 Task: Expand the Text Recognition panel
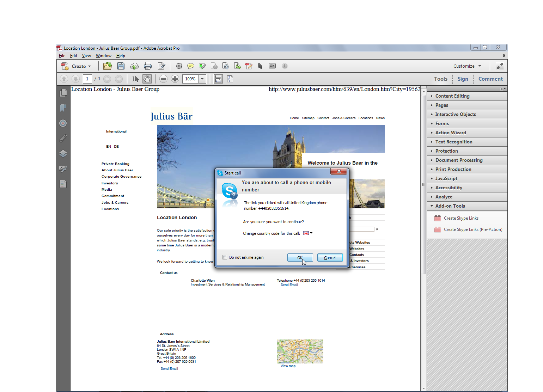pyautogui.click(x=467, y=142)
